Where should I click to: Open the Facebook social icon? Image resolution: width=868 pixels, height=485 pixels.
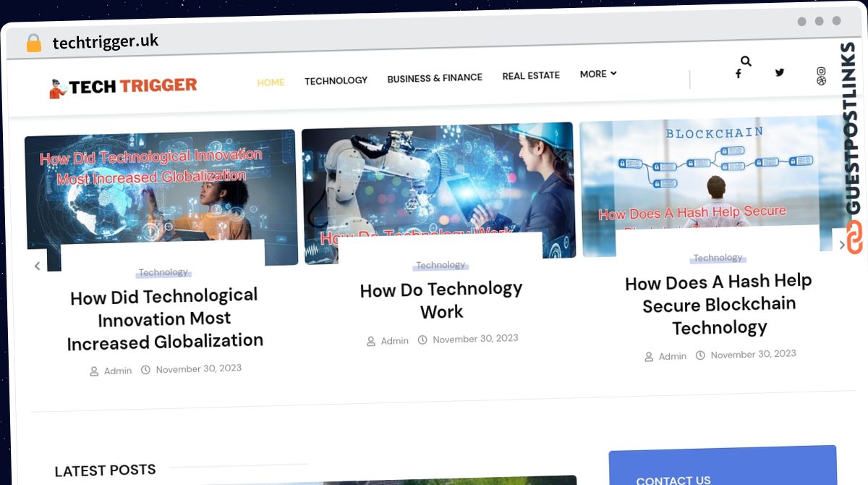point(738,74)
